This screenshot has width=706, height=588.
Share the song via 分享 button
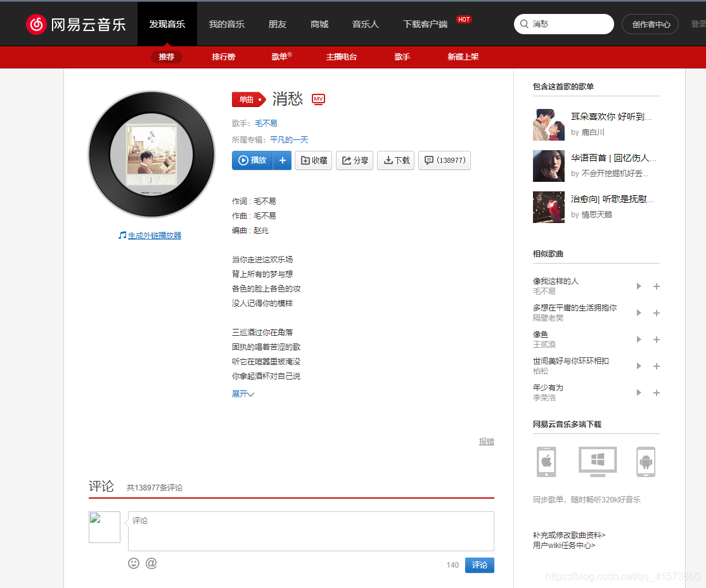click(355, 160)
